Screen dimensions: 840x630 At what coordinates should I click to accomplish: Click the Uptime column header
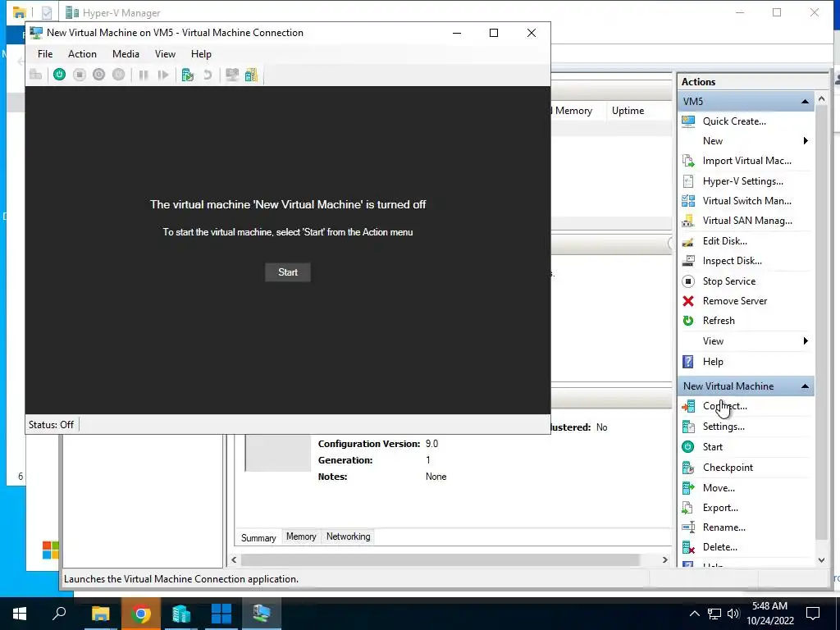[x=628, y=111]
